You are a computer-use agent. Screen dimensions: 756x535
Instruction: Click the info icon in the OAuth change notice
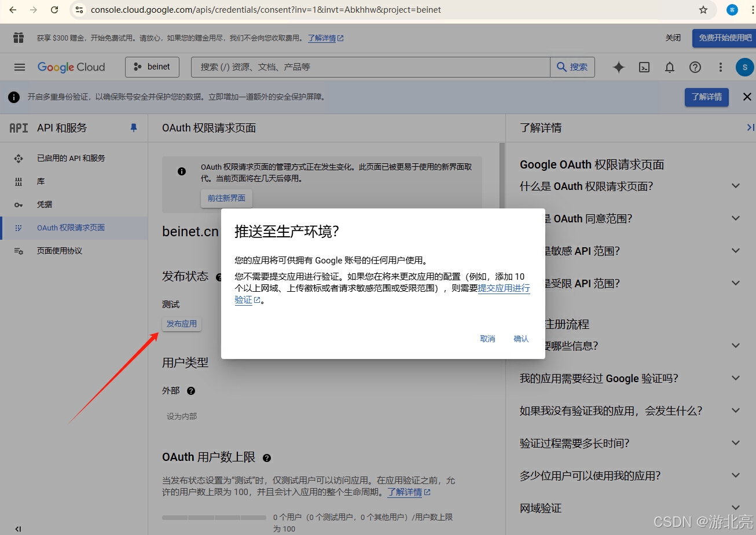[182, 171]
